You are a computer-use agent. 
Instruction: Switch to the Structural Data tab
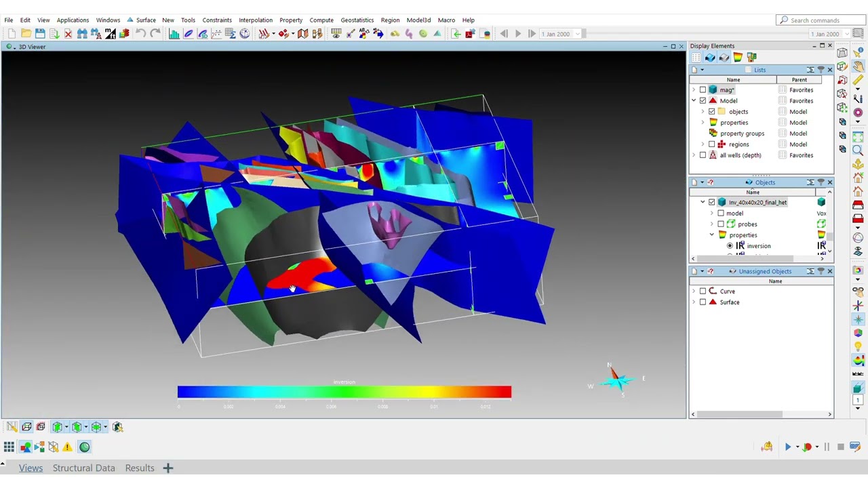point(84,468)
